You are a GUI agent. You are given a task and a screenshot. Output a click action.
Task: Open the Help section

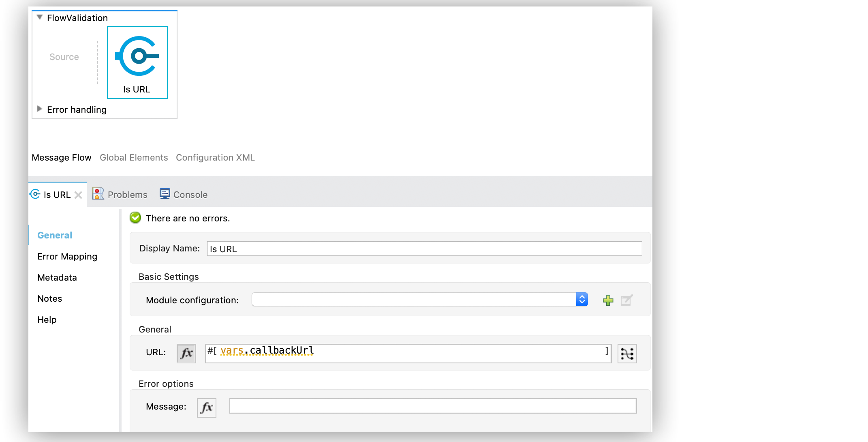point(47,320)
